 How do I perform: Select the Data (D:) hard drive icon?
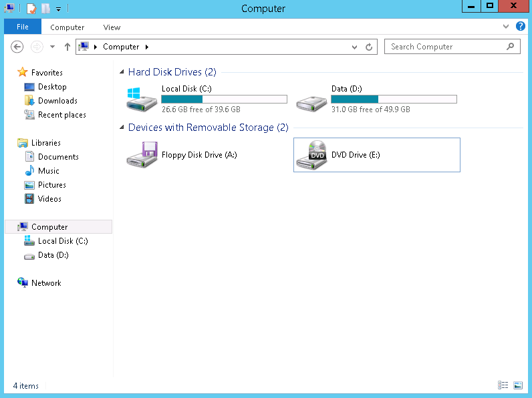click(311, 99)
